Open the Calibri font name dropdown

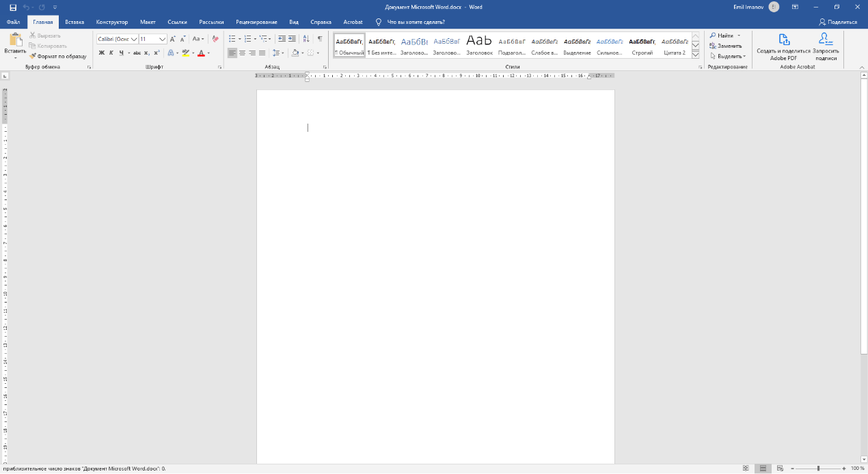coord(134,39)
